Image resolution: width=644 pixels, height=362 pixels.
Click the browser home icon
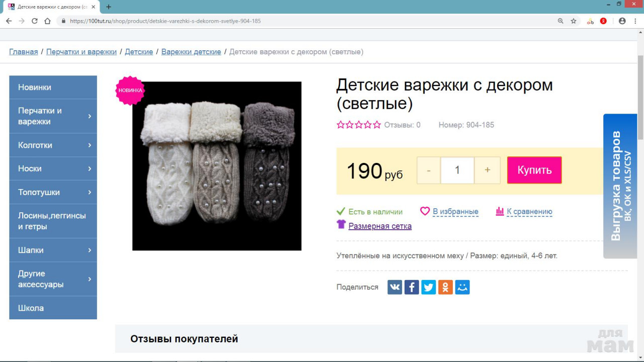tap(48, 21)
